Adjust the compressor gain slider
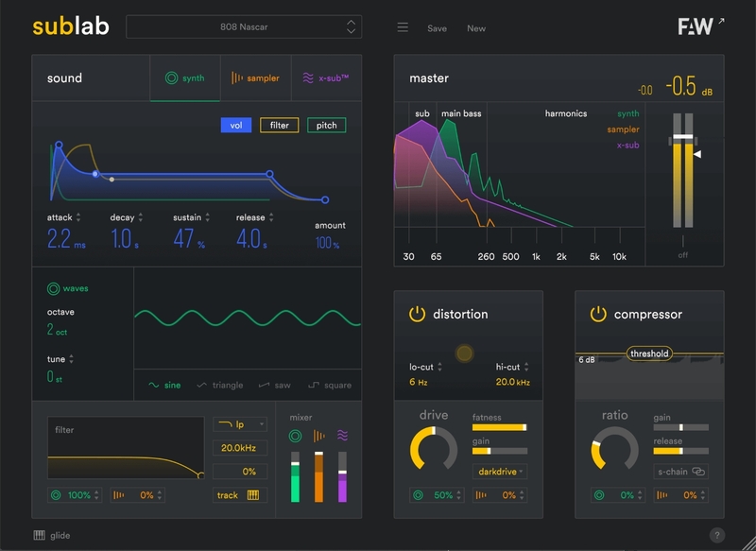The width and height of the screenshot is (756, 551). (680, 427)
